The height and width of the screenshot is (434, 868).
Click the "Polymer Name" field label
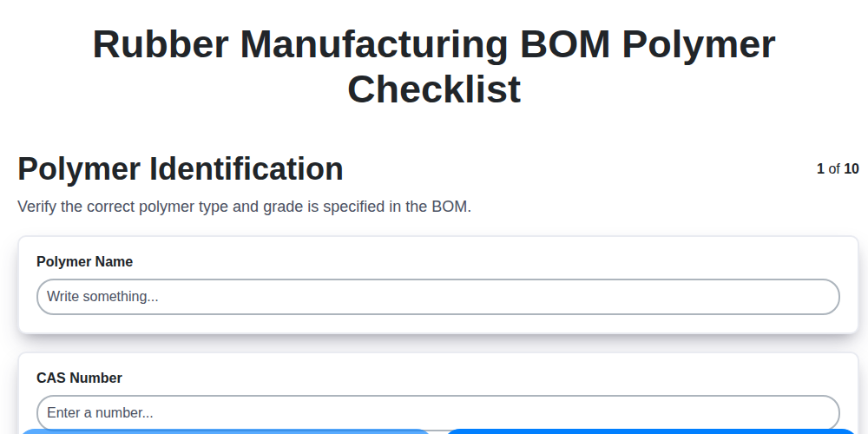(84, 261)
